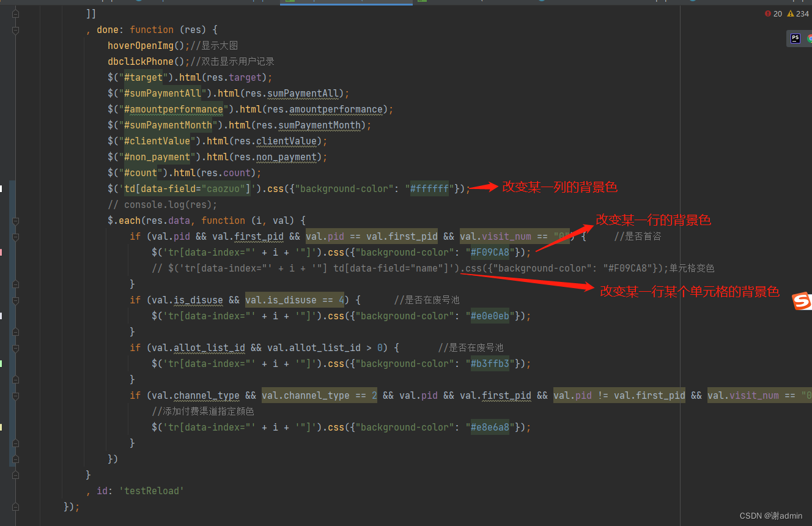Place cursor on dbclickPhone() call
812x526 pixels.
click(x=148, y=61)
